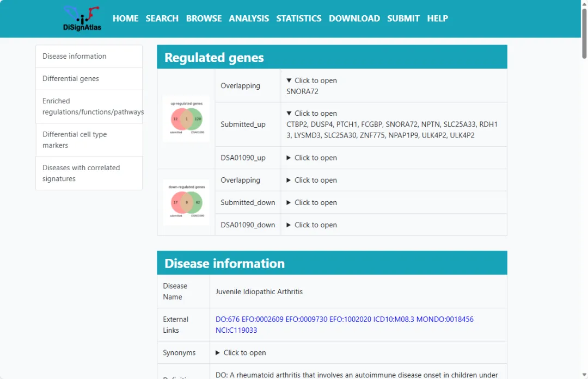
Task: Go to the BROWSE page
Action: [x=204, y=18]
